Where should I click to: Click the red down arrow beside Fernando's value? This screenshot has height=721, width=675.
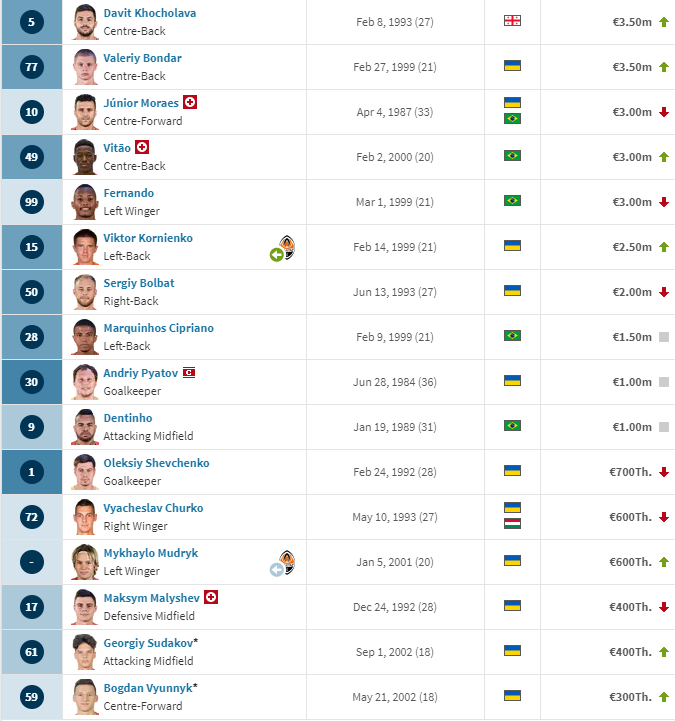[662, 202]
